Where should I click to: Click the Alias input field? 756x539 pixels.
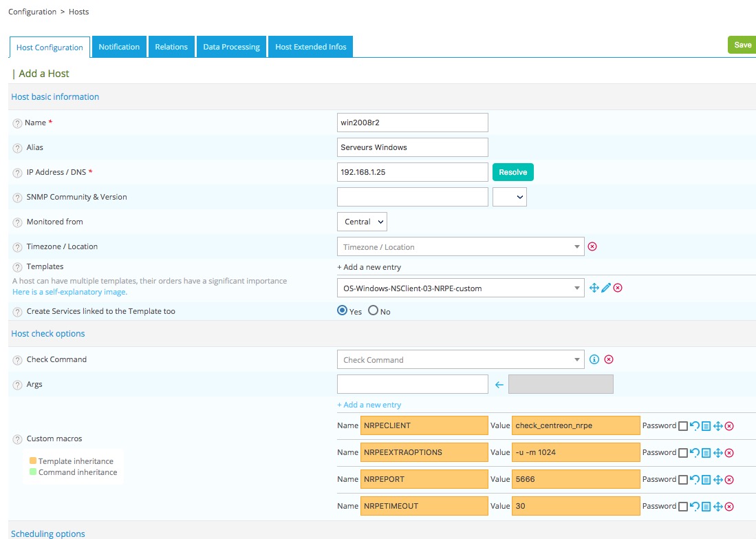[412, 147]
